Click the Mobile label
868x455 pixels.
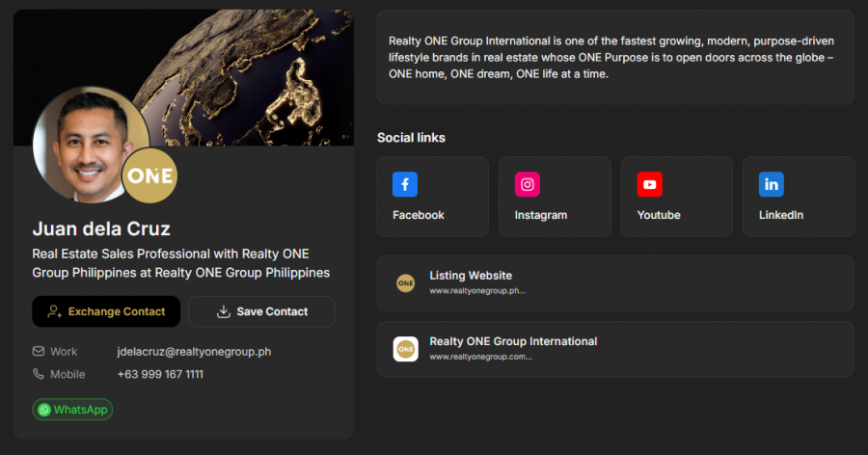(x=68, y=374)
